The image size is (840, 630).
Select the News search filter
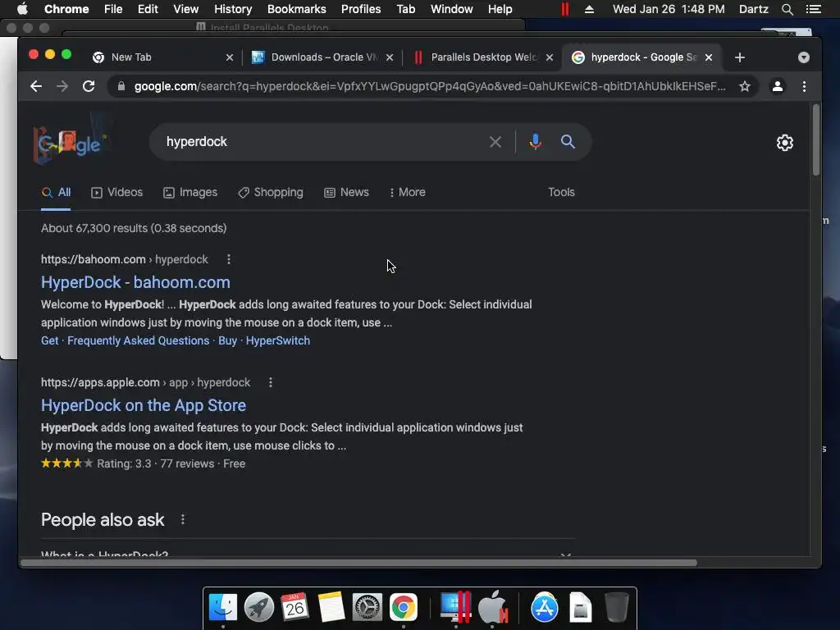pos(347,192)
